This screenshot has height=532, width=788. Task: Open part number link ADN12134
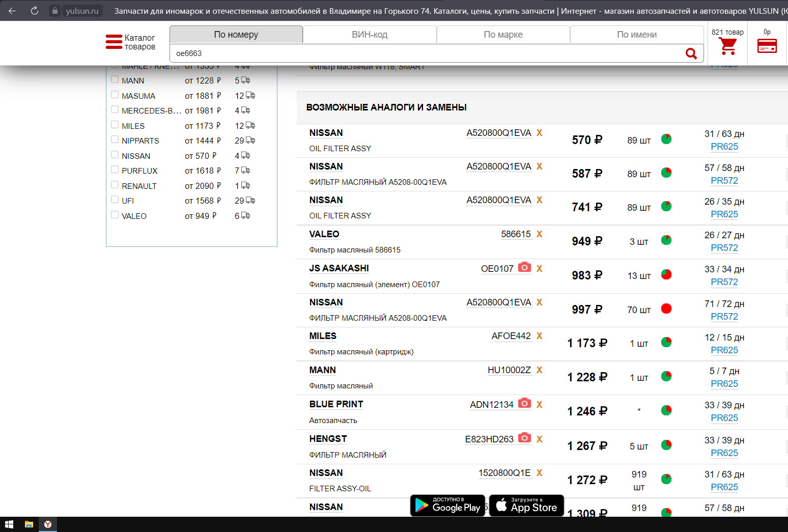click(x=492, y=405)
